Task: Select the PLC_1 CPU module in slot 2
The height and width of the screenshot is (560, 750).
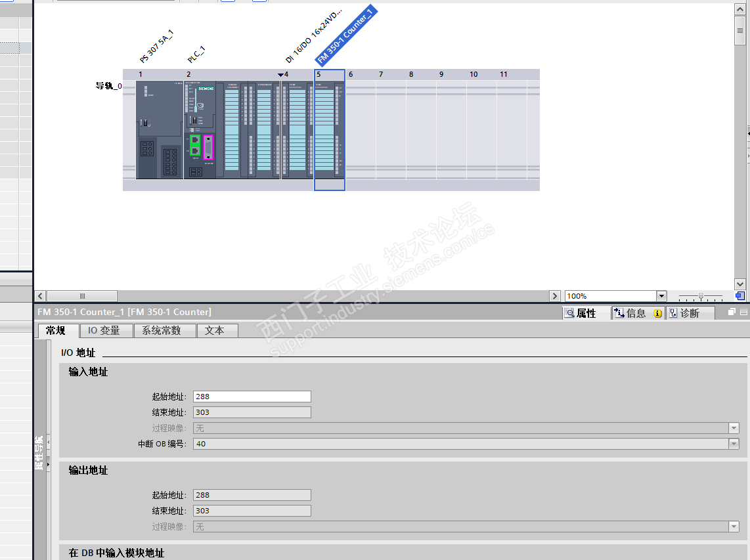Action: click(x=201, y=130)
